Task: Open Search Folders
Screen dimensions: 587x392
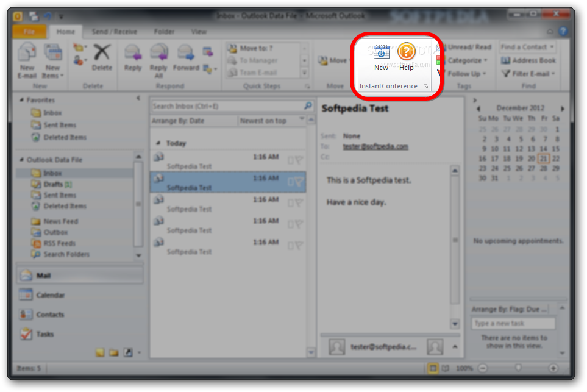Action: click(x=60, y=254)
